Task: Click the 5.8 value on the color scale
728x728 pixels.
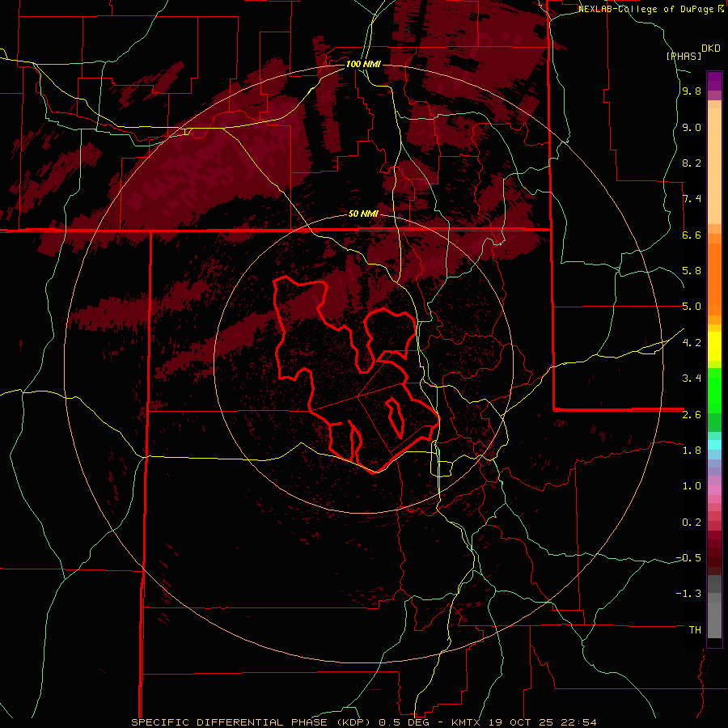Action: 692,271
